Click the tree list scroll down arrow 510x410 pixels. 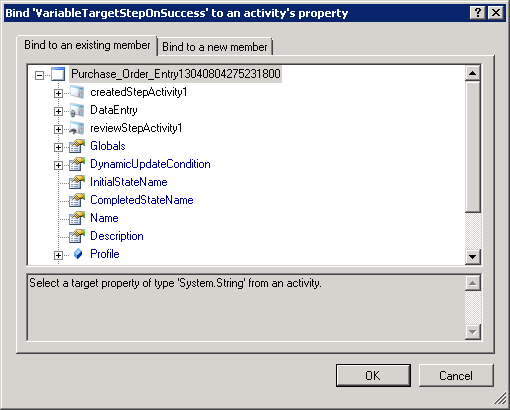(473, 257)
